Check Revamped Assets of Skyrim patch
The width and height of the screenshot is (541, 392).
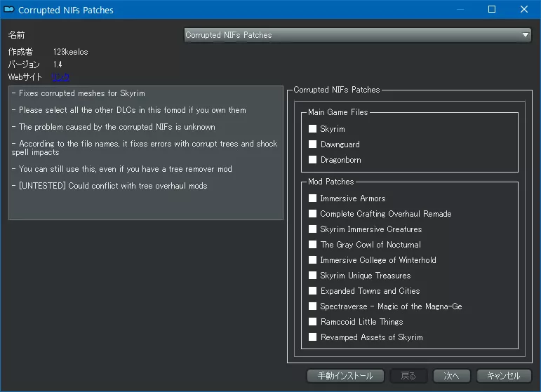coord(312,337)
